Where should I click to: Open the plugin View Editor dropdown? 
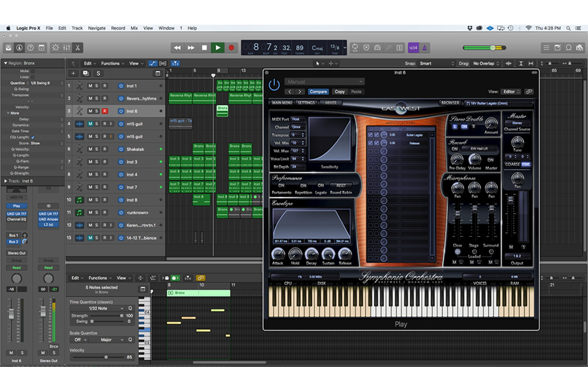click(511, 91)
